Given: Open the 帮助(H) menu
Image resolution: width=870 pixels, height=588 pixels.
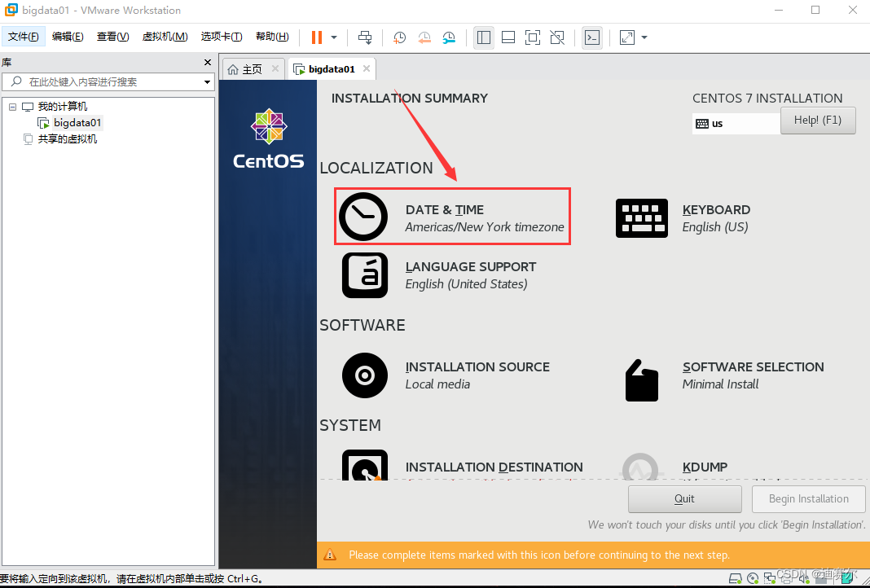Looking at the screenshot, I should tap(272, 37).
